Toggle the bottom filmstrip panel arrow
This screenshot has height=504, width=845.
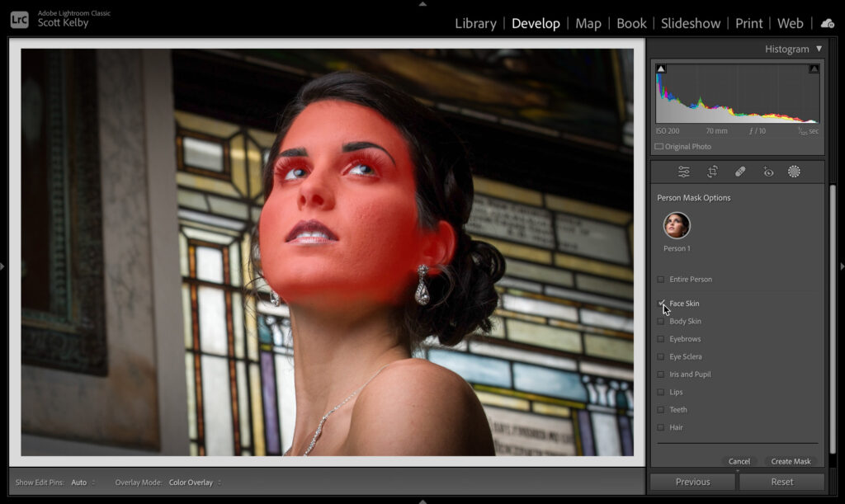click(422, 502)
